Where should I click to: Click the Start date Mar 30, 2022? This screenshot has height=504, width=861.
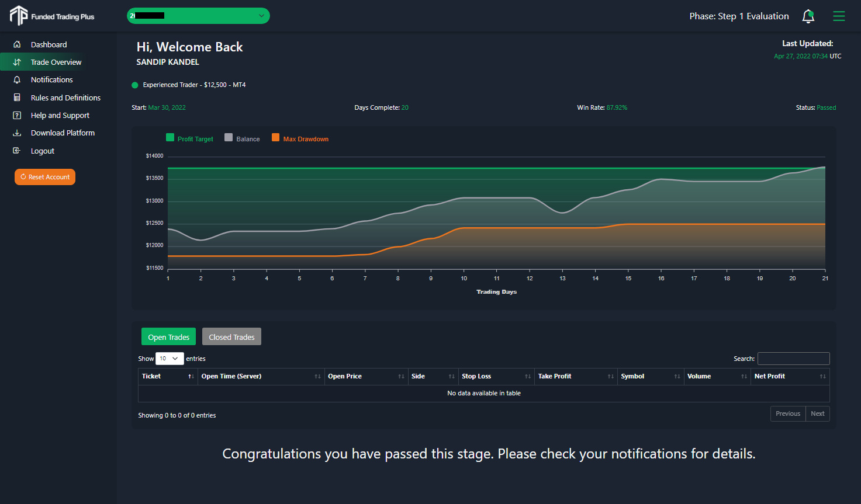tap(167, 107)
